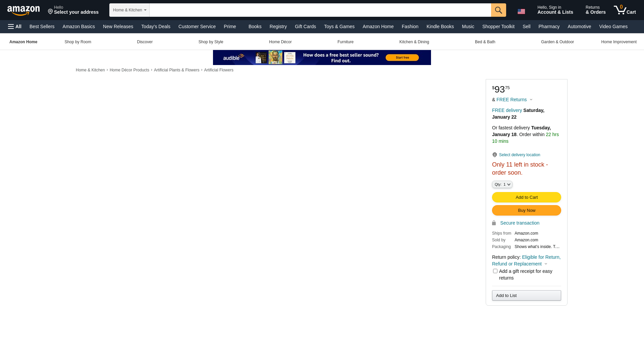Click the US flag language selector
Image resolution: width=644 pixels, height=362 pixels.
tap(521, 11)
